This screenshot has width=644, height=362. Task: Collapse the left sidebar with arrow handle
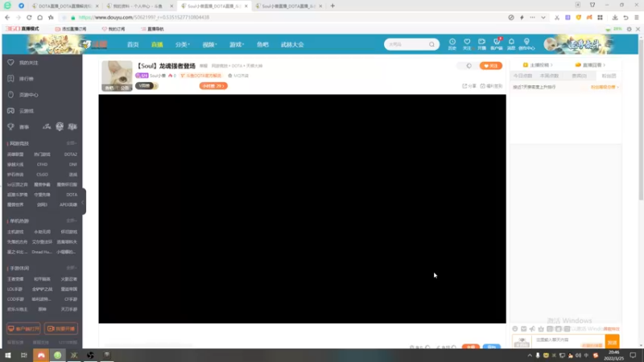(84, 202)
